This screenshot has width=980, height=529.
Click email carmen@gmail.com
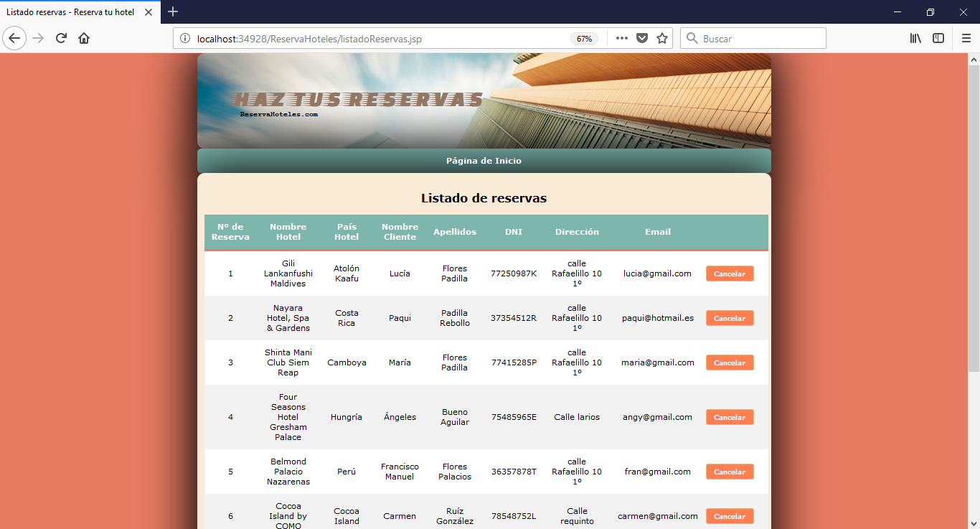(x=658, y=516)
